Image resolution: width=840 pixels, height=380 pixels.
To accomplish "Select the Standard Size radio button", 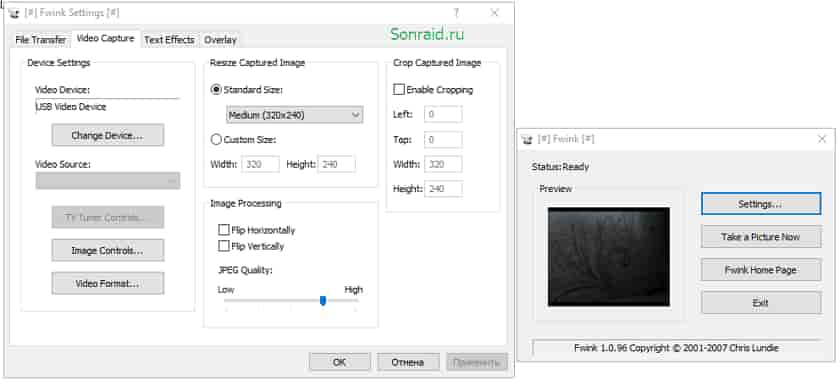I will 216,90.
